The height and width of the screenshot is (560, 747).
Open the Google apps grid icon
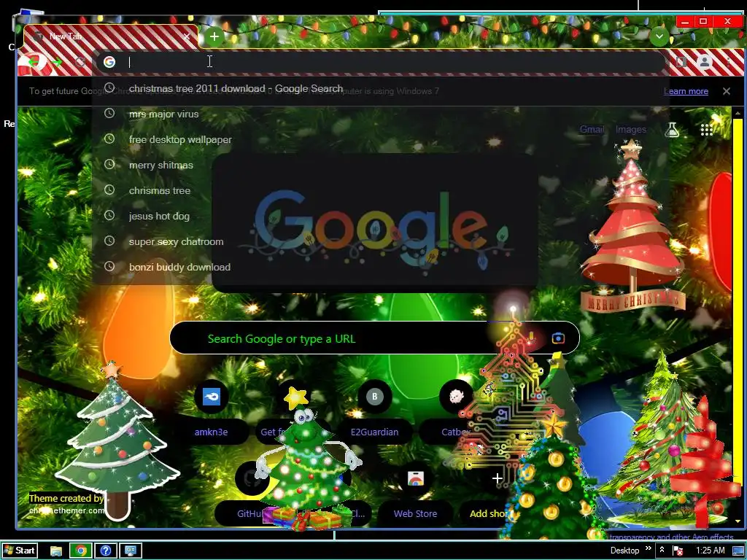[x=706, y=130]
